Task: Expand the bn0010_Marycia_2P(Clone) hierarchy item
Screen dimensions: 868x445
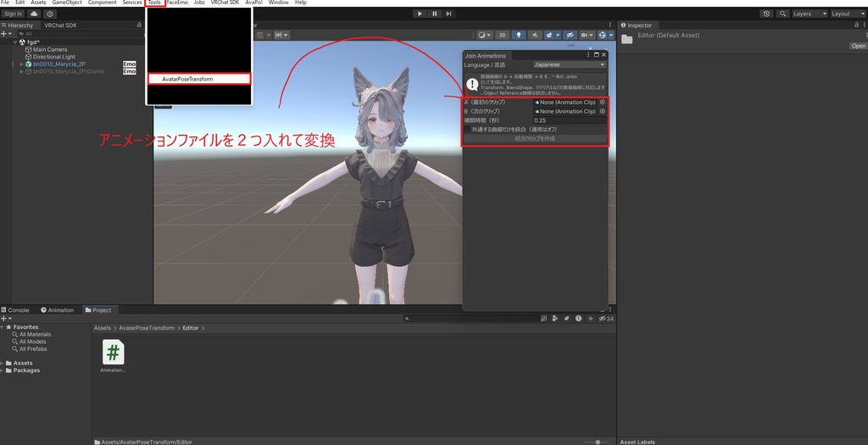Action: click(21, 71)
